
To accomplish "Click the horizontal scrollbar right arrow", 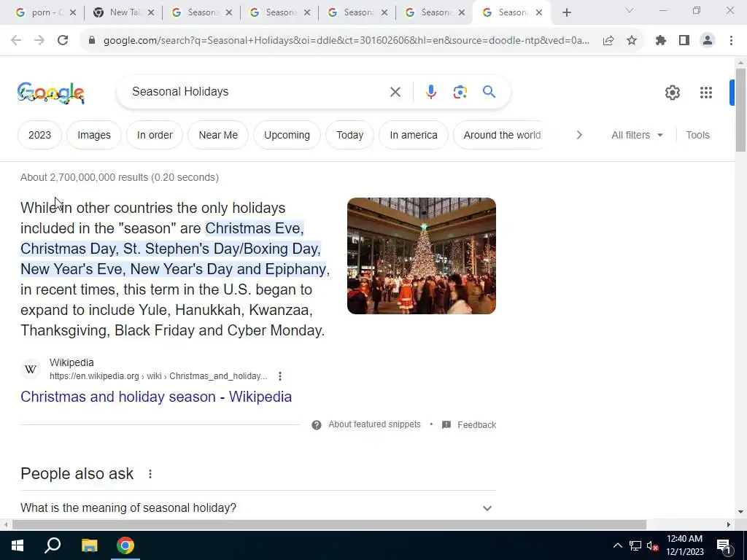I will [729, 525].
